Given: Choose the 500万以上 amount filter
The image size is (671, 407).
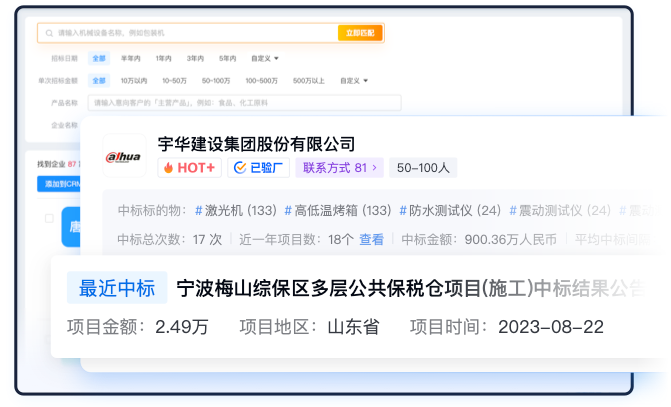Looking at the screenshot, I should coord(309,80).
